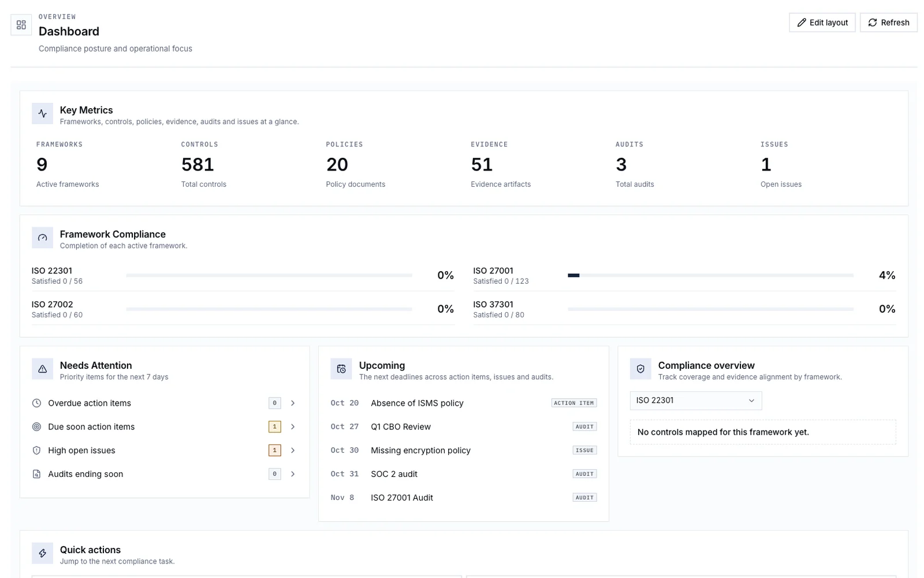Click the pencil icon in Edit layout
This screenshot has height=578, width=924.
pos(802,23)
